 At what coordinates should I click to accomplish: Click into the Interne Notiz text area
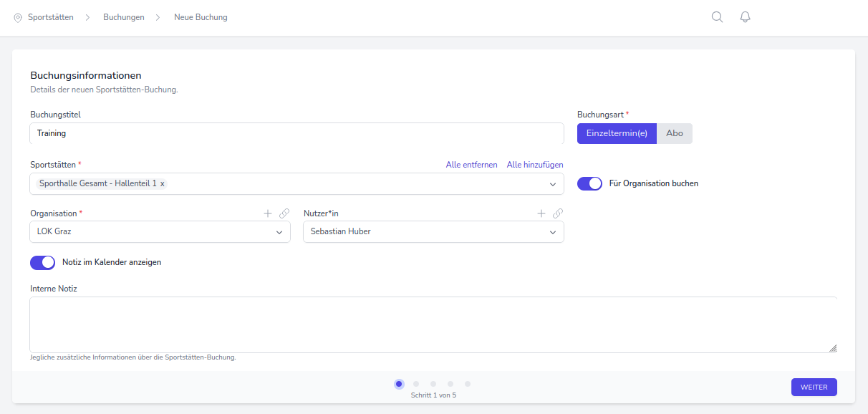pos(433,324)
